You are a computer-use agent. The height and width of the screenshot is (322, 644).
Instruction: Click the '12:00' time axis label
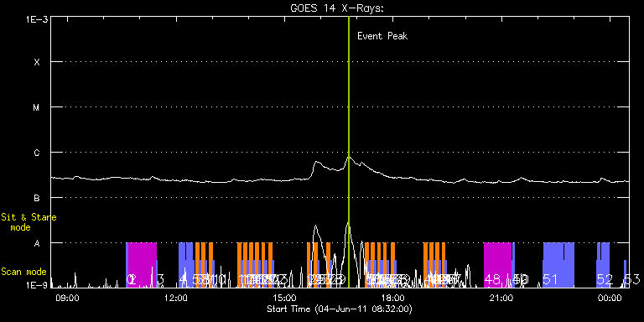coord(175,298)
